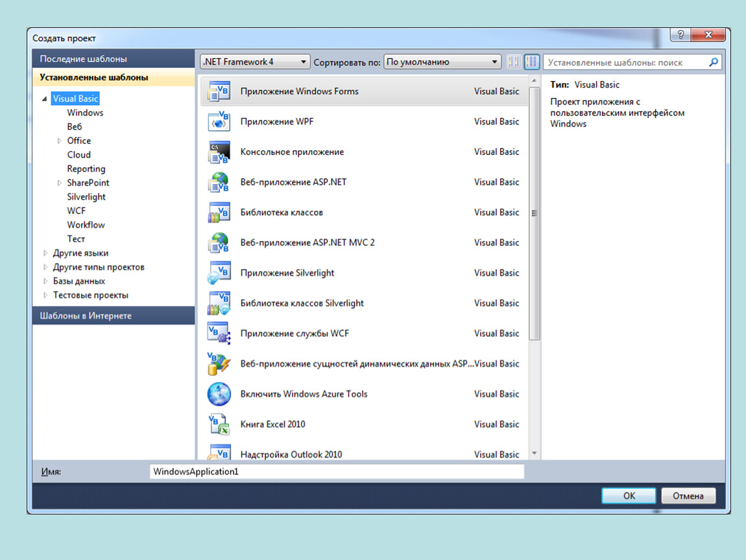
Task: Click the OK button
Action: click(629, 496)
